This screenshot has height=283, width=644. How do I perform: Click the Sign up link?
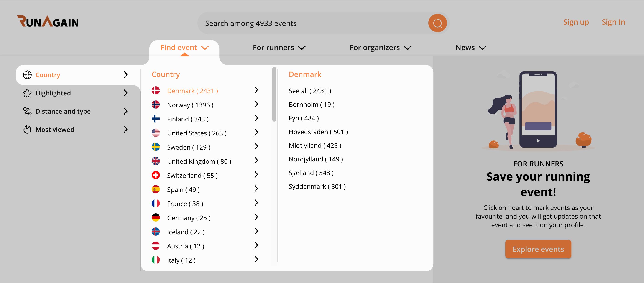[576, 22]
